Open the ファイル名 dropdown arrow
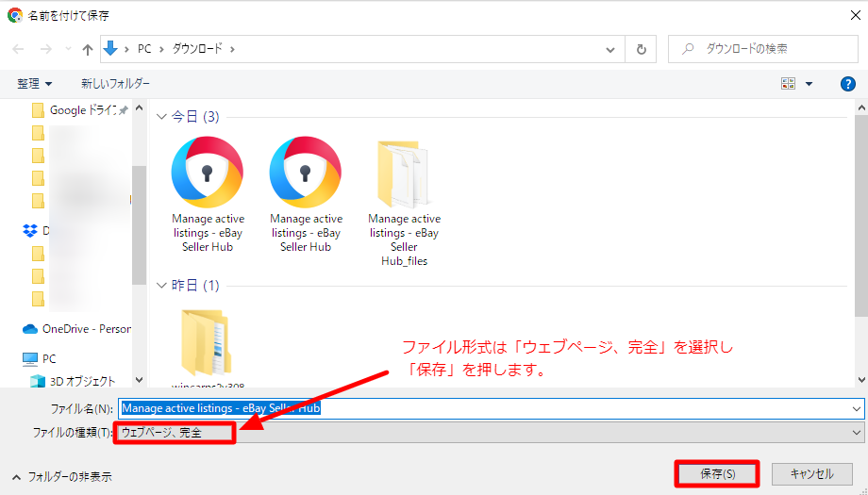 (x=857, y=409)
